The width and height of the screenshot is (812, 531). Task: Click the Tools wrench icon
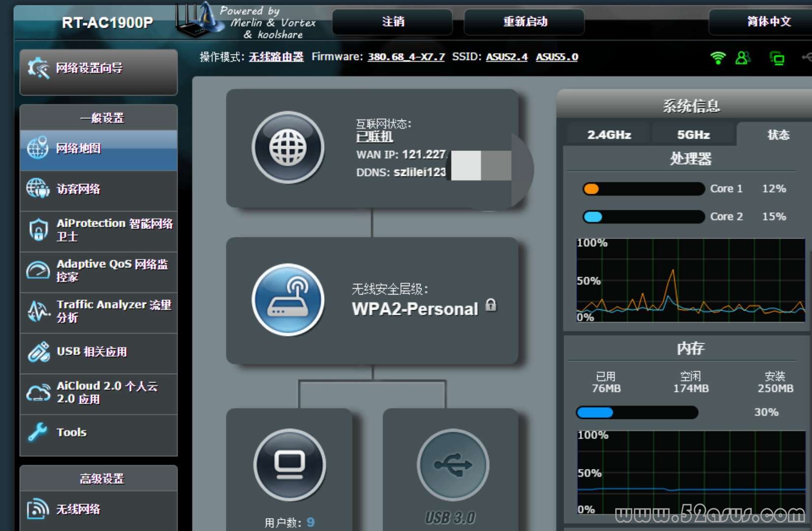coord(38,432)
